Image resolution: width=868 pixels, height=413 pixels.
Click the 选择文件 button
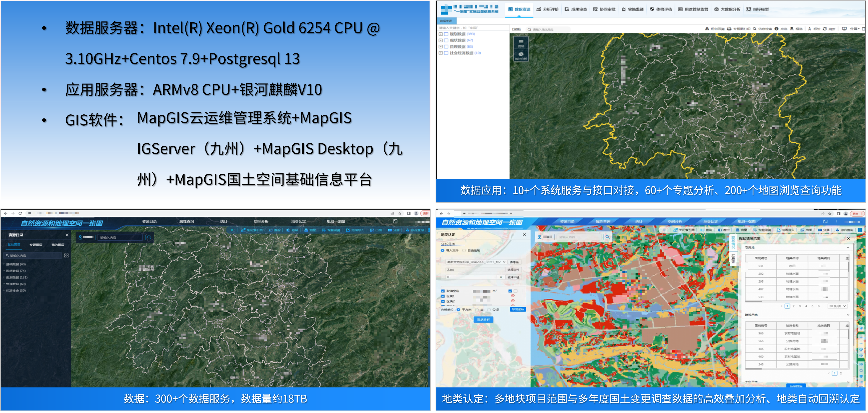(513, 270)
